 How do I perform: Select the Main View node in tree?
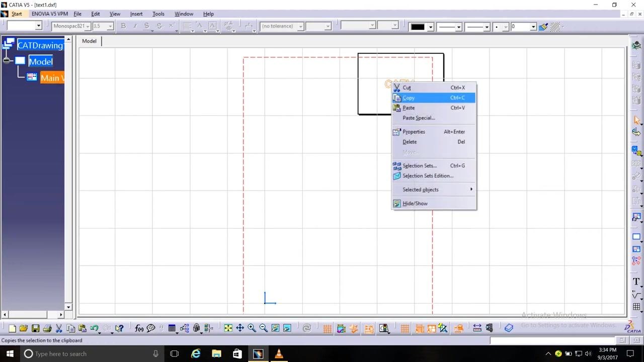52,78
